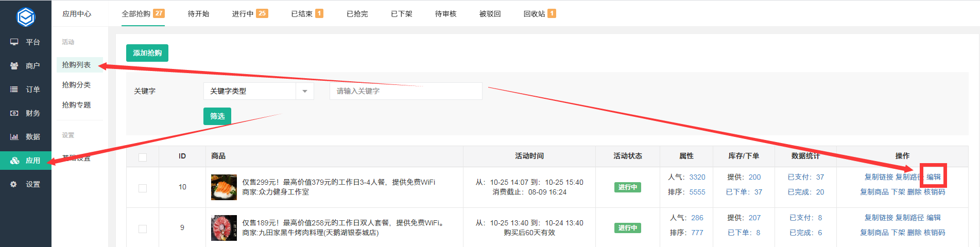Click 核销码 for the ID 9 row

[935, 233]
